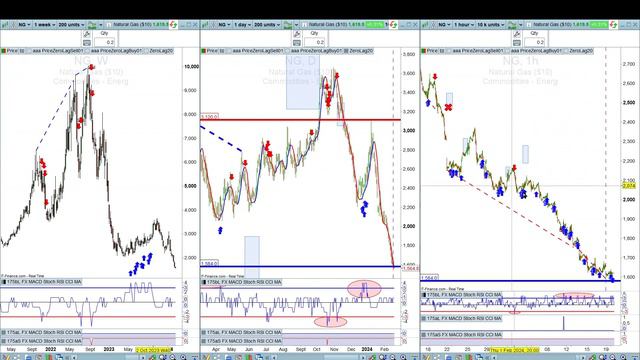Toggle aaa PriceZeroLagSell01 indicator in hourly chart

[476, 51]
